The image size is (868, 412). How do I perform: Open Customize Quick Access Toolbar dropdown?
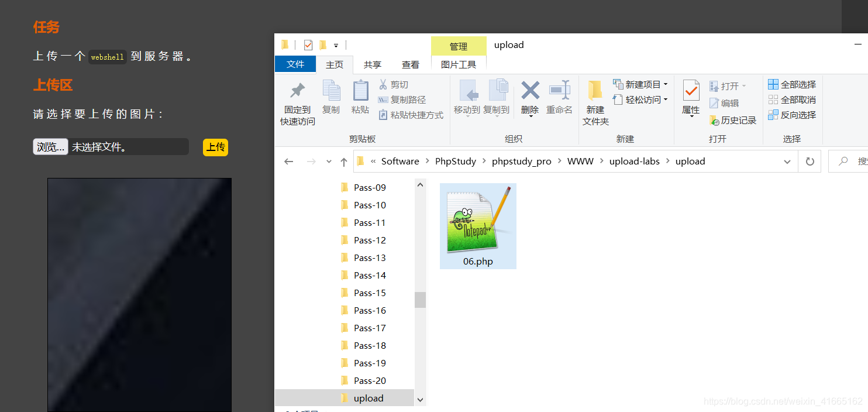[x=336, y=45]
